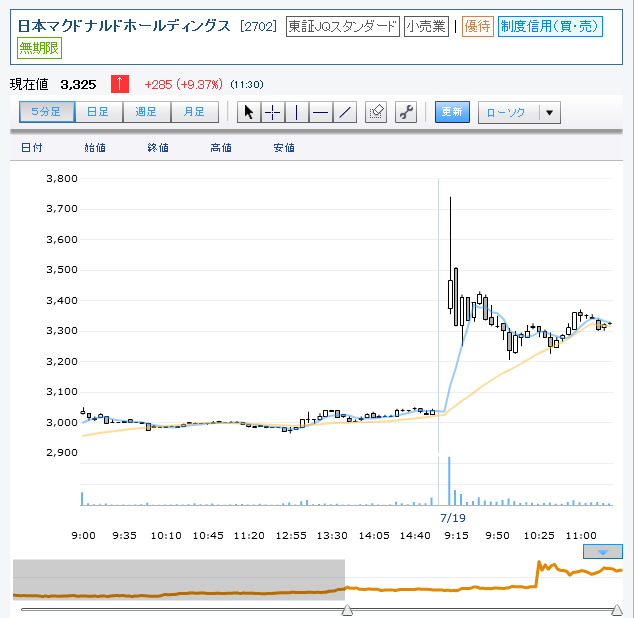Switch to 週足 weekly chart tab

pyautogui.click(x=146, y=112)
